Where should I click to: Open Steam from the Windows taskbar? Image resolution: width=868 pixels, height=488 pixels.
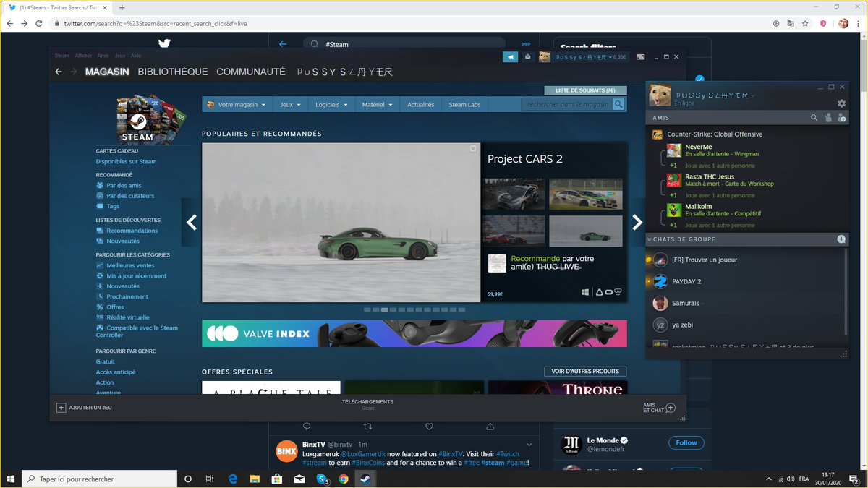pyautogui.click(x=365, y=479)
